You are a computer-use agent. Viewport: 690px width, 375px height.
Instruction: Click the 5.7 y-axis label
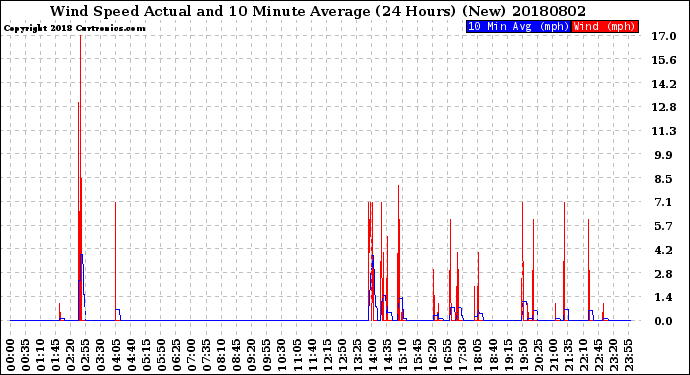click(x=664, y=226)
